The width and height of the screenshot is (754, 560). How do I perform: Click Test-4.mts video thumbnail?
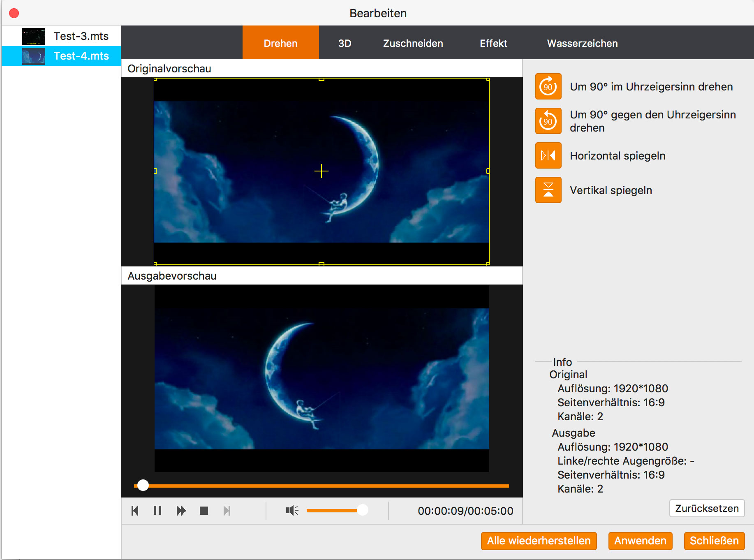click(x=34, y=56)
